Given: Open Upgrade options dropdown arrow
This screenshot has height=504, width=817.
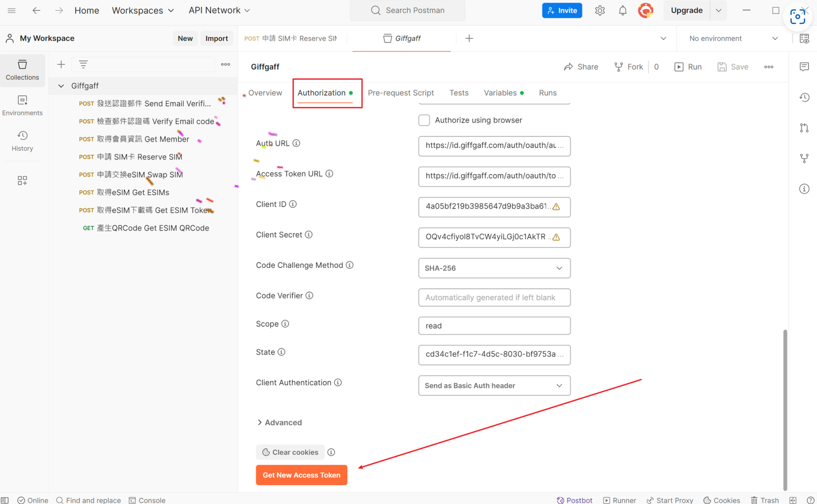Looking at the screenshot, I should click(x=718, y=10).
